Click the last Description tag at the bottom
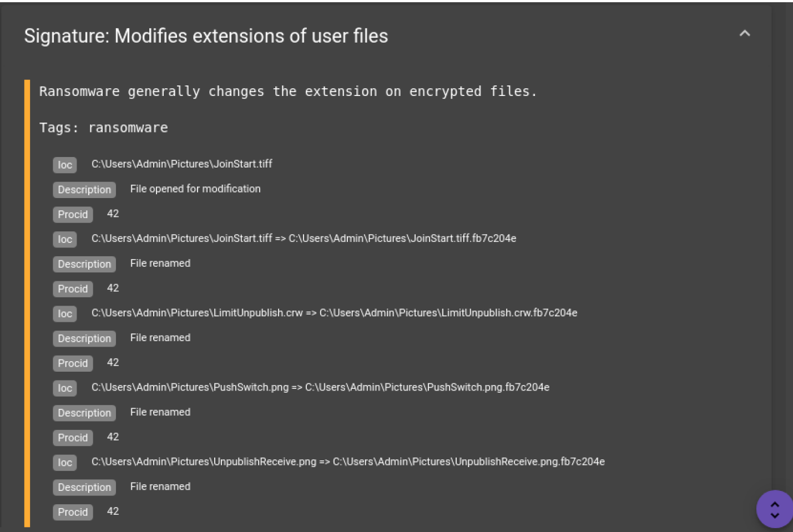793x532 pixels. tap(84, 487)
